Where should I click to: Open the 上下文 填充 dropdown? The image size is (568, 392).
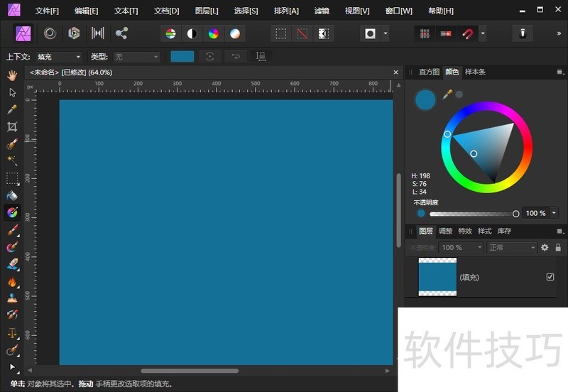click(60, 57)
